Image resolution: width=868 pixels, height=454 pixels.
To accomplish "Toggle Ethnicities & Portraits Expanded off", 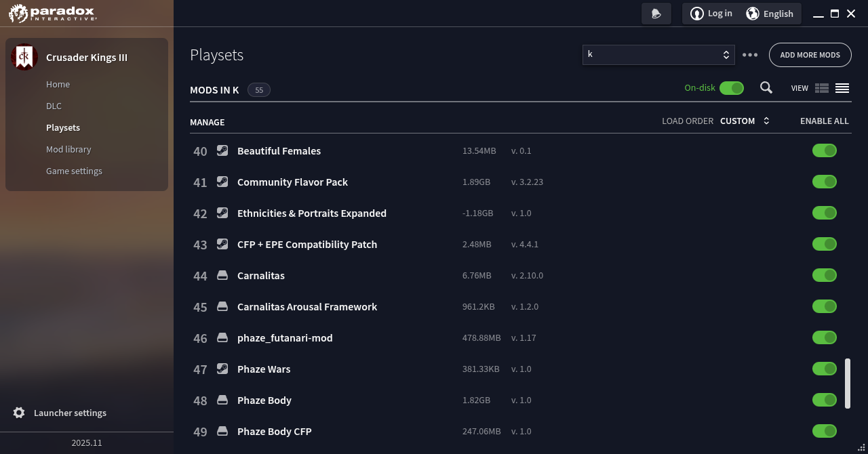I will [x=825, y=213].
